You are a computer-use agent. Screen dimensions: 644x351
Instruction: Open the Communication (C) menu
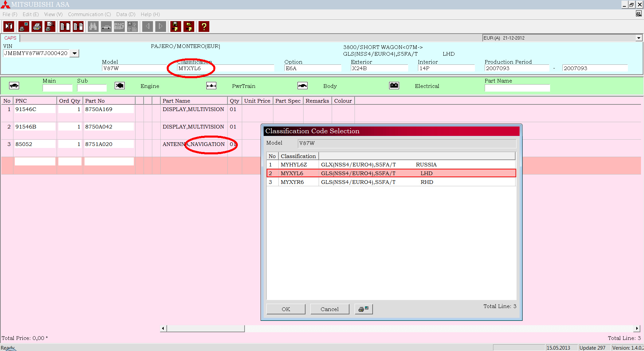[89, 14]
